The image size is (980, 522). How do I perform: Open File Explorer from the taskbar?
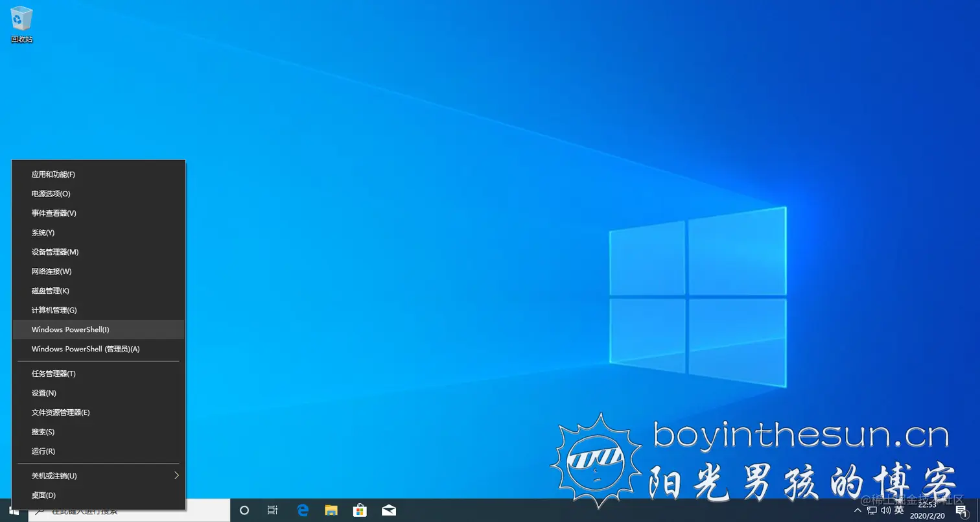pos(331,510)
